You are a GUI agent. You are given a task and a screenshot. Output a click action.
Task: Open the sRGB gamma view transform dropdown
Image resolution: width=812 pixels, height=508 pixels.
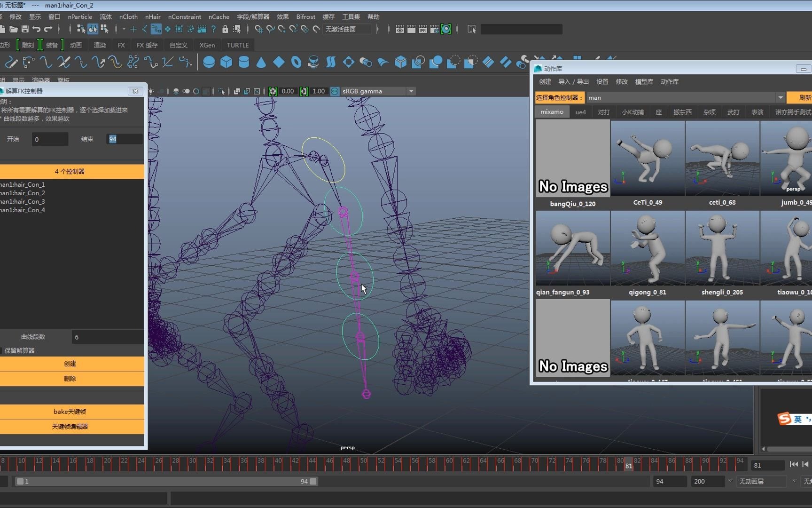(x=411, y=91)
